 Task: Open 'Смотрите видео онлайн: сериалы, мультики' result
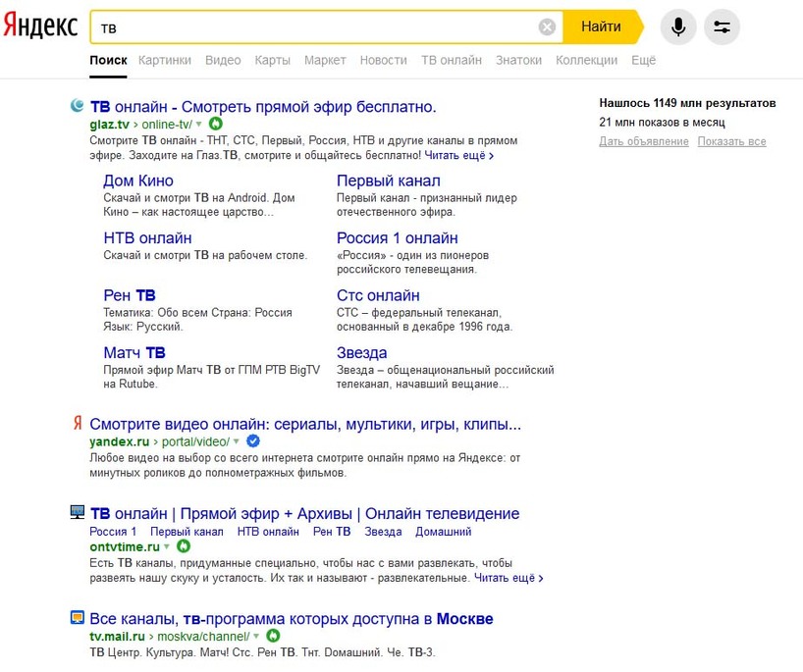pyautogui.click(x=305, y=424)
